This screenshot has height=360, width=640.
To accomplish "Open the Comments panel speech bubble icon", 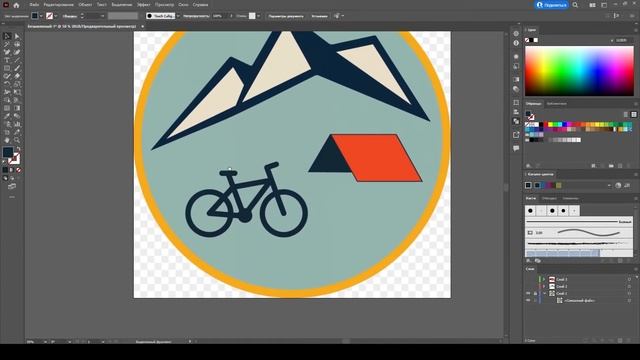I will [x=516, y=148].
